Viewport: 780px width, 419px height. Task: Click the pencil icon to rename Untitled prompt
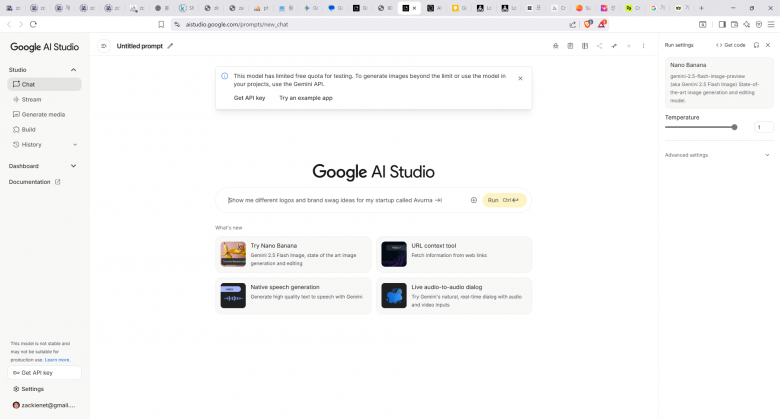pos(170,46)
